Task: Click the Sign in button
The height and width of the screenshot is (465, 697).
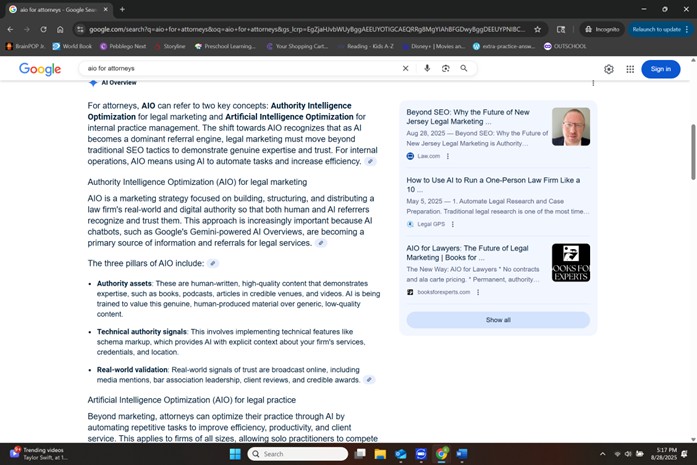Action: [x=661, y=69]
